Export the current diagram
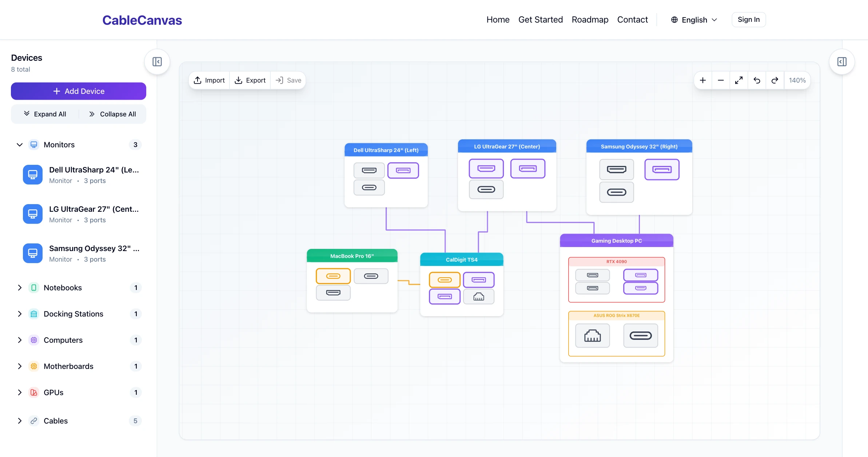This screenshot has height=457, width=868. click(250, 80)
